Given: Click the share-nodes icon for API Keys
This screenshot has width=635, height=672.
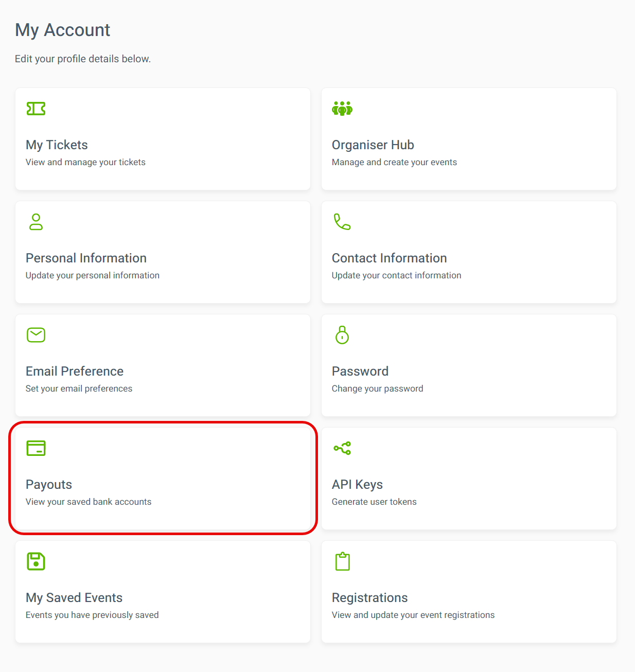Looking at the screenshot, I should tap(342, 448).
